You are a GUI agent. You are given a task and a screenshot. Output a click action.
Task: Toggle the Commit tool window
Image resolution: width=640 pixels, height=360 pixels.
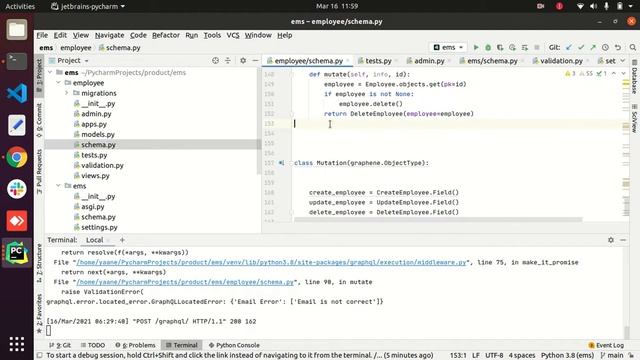coord(39,120)
